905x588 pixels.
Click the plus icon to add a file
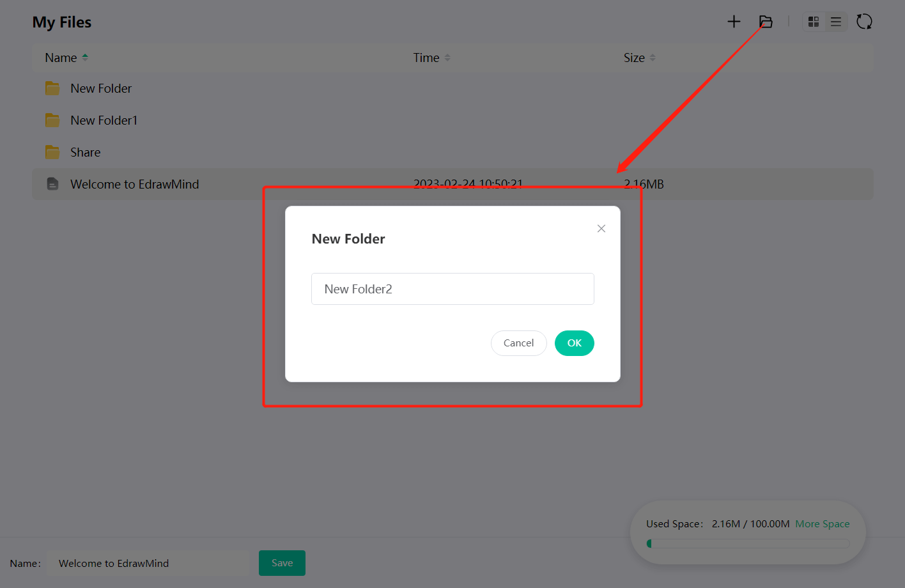click(734, 22)
